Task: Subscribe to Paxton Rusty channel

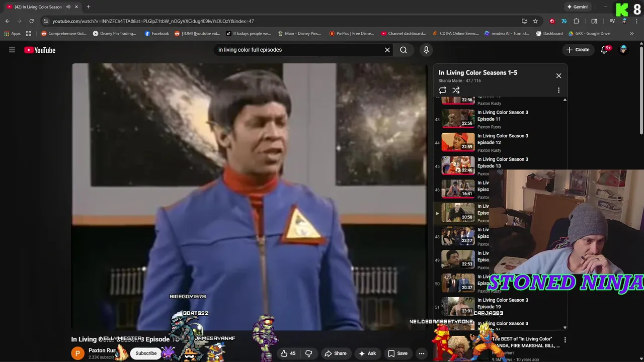Action: click(146, 353)
